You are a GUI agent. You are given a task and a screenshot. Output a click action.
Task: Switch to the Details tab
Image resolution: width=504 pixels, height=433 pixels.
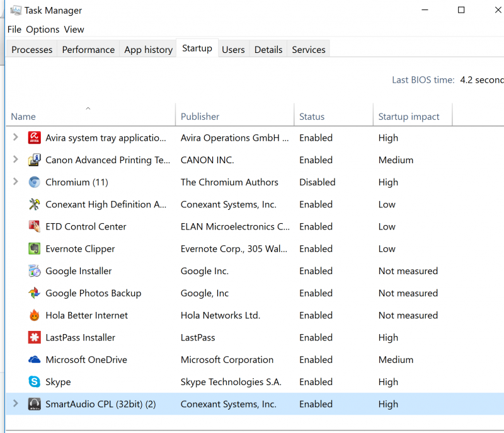click(268, 50)
